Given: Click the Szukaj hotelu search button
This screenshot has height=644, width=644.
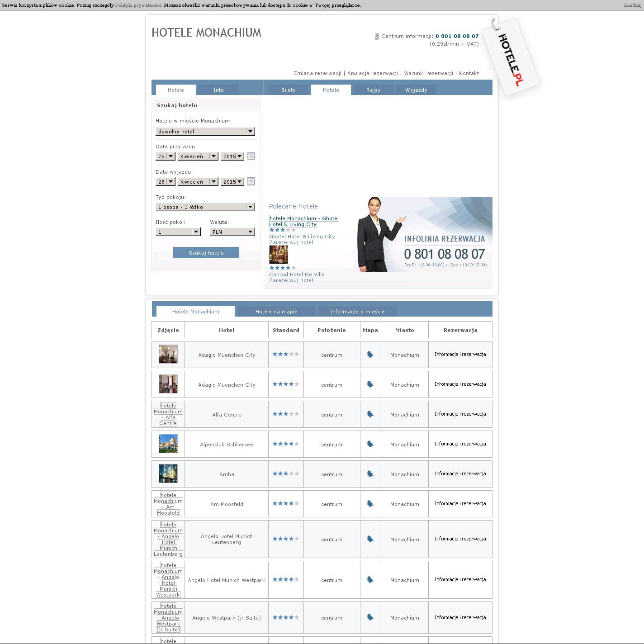Looking at the screenshot, I should click(x=206, y=252).
